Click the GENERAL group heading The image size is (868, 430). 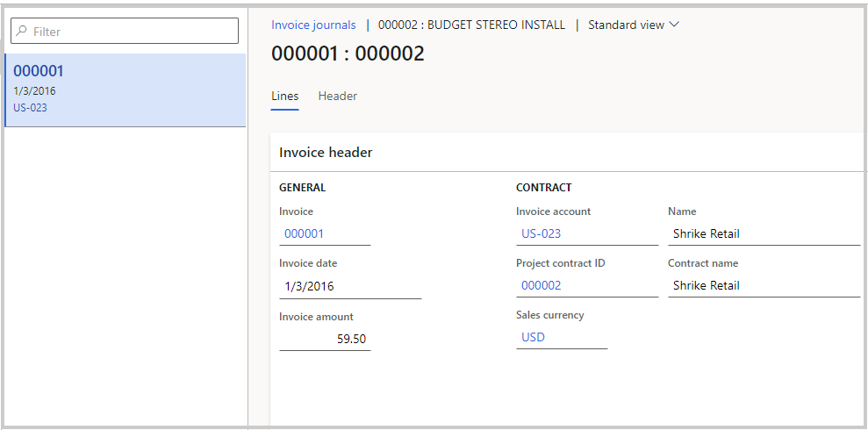pyautogui.click(x=302, y=188)
